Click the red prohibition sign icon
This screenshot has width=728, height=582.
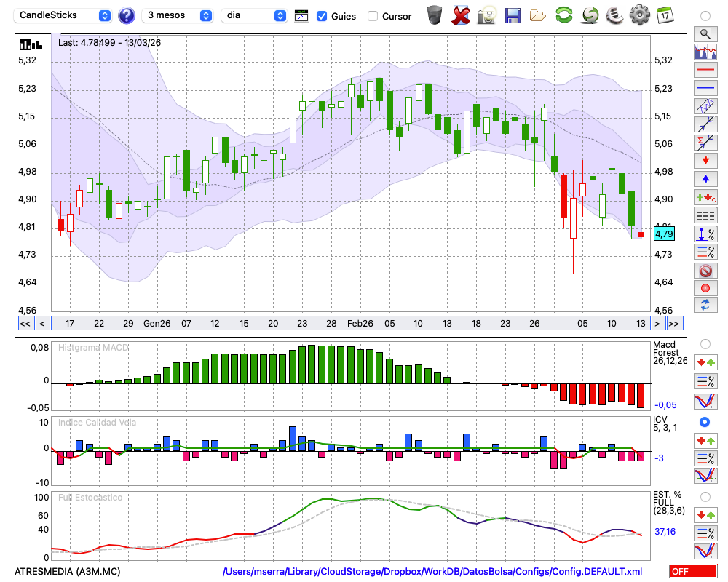705,271
